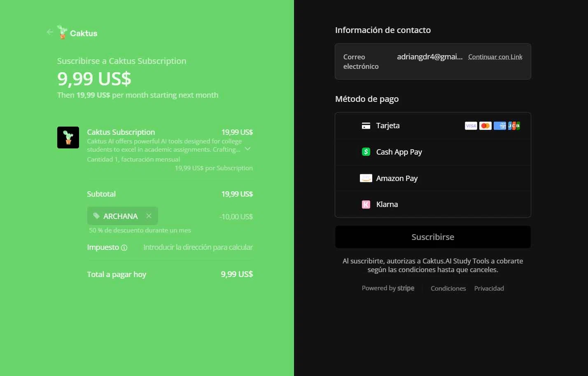The image size is (588, 376).
Task: Click '50 % de descuento durante un mes'
Action: [x=140, y=230]
